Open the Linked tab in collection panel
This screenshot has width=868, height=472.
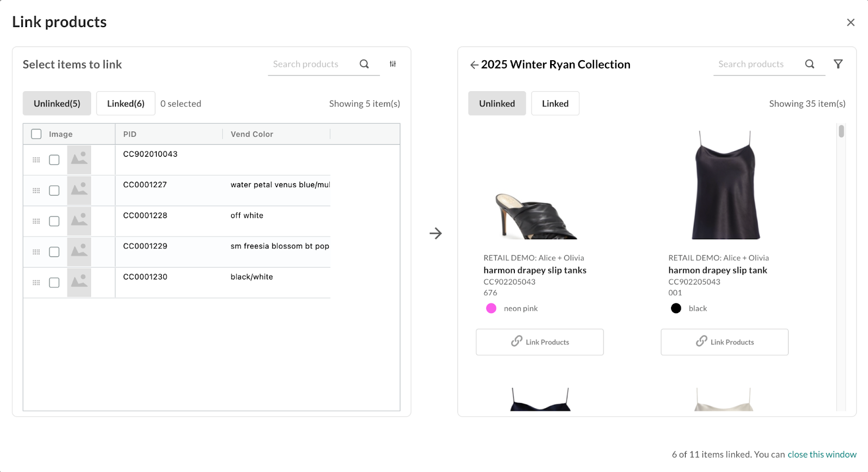555,104
